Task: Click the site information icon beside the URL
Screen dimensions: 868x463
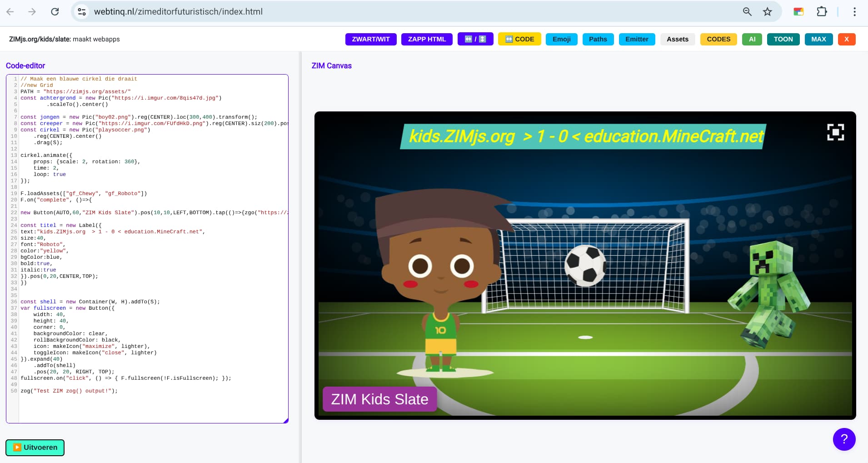Action: point(82,12)
